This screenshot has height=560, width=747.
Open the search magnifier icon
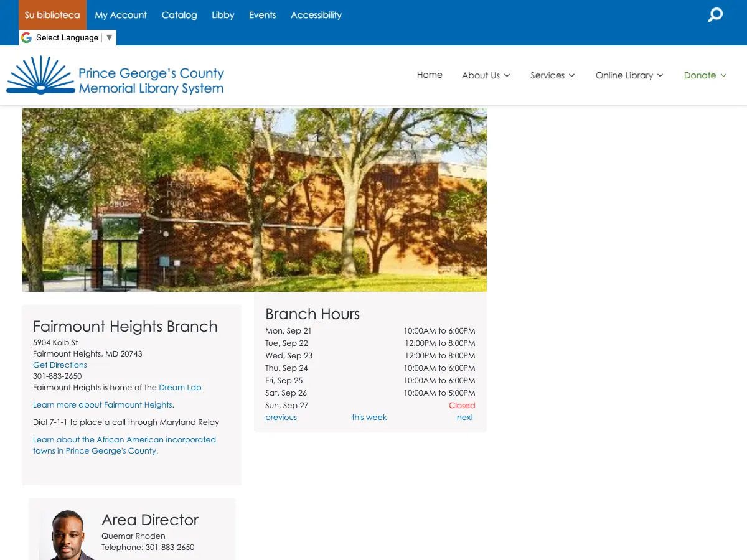click(x=715, y=14)
